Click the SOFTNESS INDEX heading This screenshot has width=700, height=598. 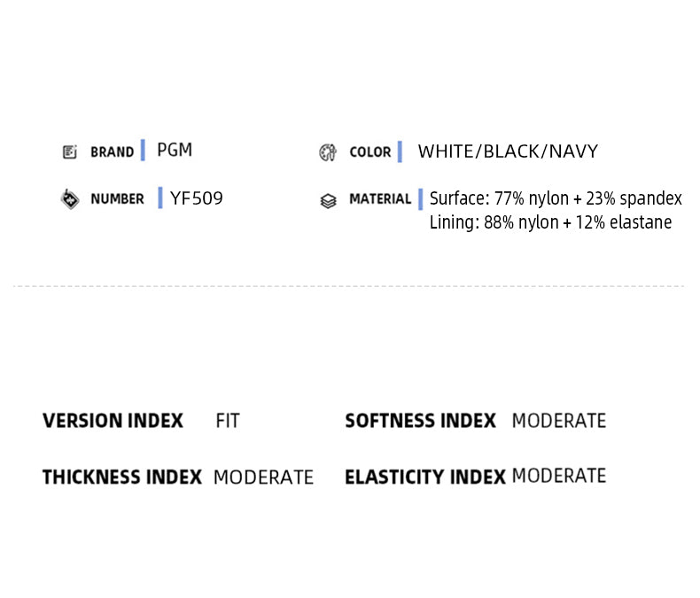click(x=420, y=421)
